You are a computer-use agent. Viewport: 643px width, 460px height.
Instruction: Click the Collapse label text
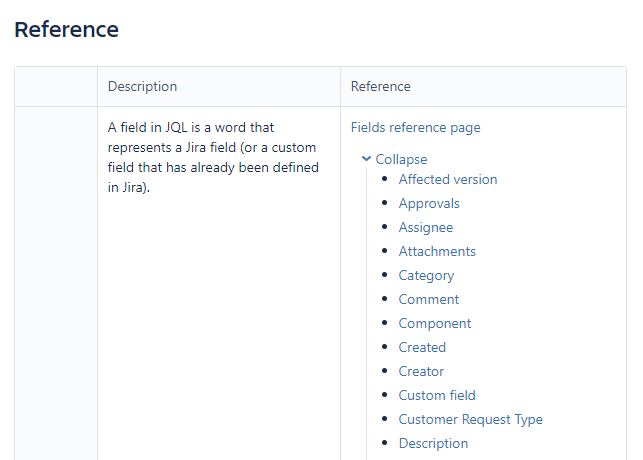[401, 159]
